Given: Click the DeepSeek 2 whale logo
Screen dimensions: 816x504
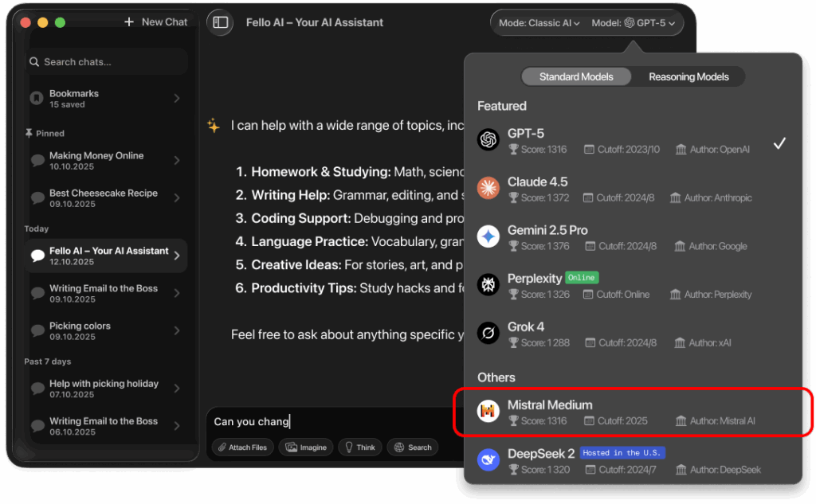Looking at the screenshot, I should click(488, 459).
